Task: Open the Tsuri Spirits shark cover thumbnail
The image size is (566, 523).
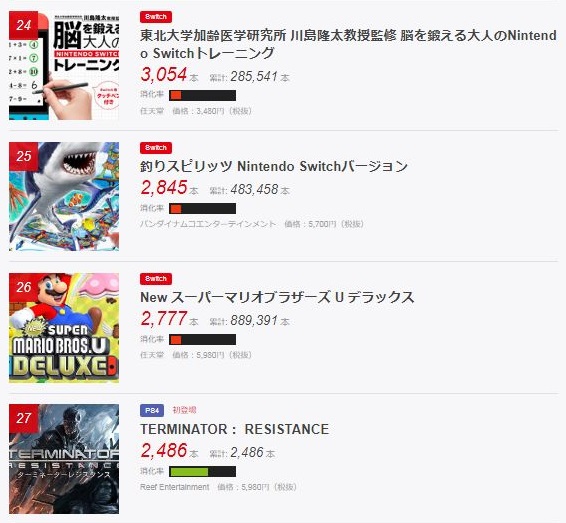Action: coord(64,196)
